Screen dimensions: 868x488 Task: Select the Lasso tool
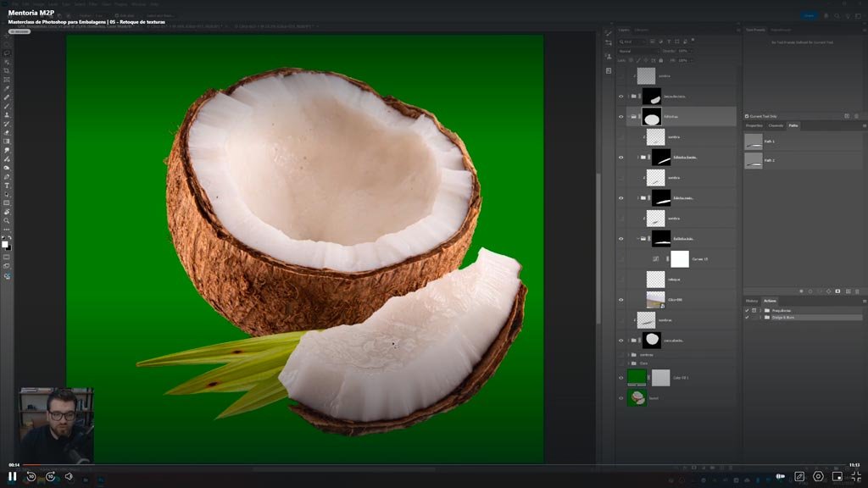(7, 53)
